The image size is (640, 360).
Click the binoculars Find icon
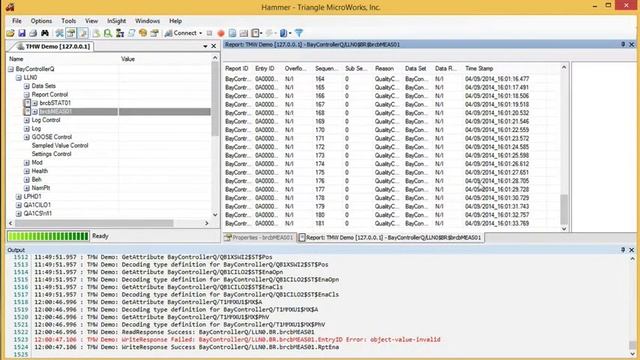pyautogui.click(x=45, y=33)
